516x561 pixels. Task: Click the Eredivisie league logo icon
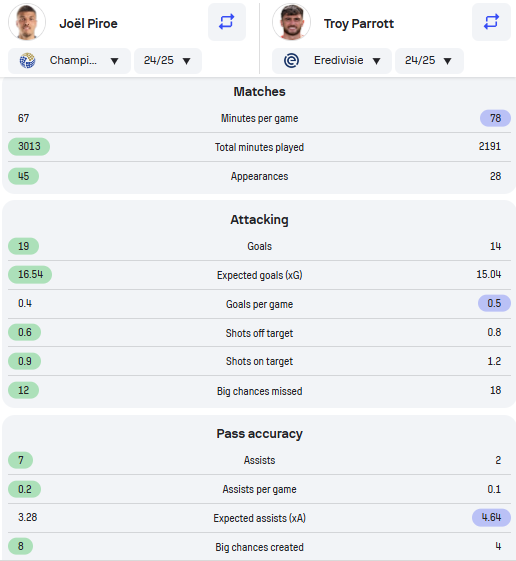[291, 60]
